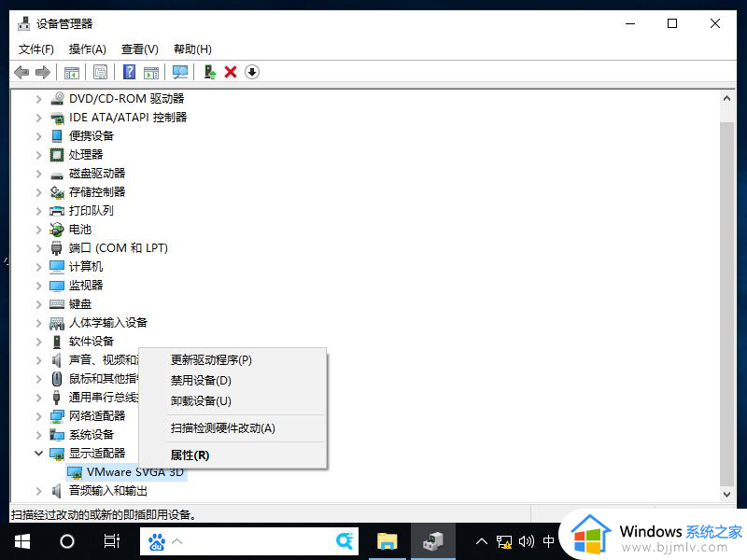Viewport: 747px width, 560px height.
Task: Expand the 人体学输入设备 node
Action: [38, 323]
